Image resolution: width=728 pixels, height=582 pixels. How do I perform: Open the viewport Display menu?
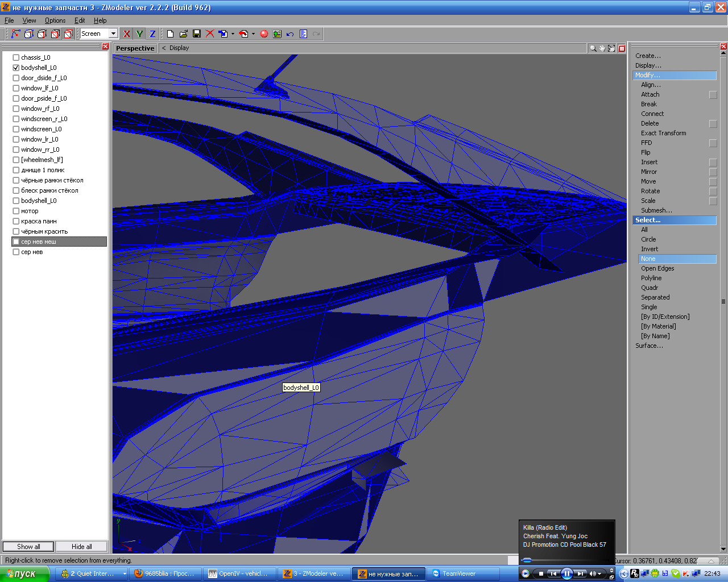(179, 48)
